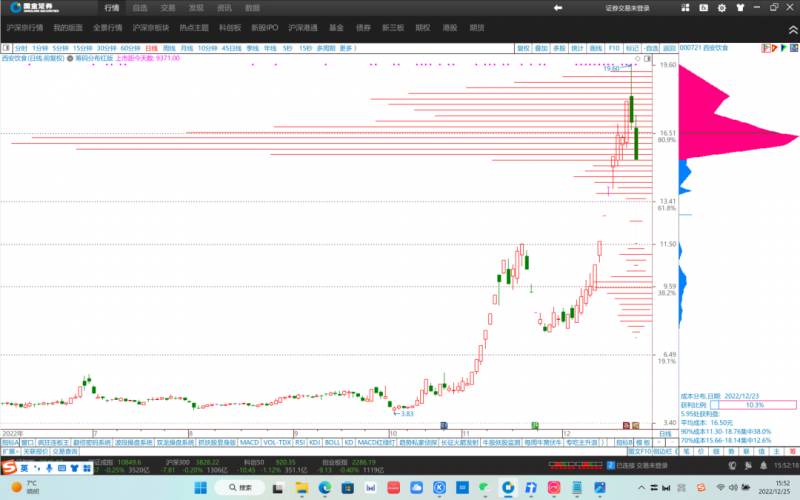Click 关联报价 bottom tab

point(35,452)
